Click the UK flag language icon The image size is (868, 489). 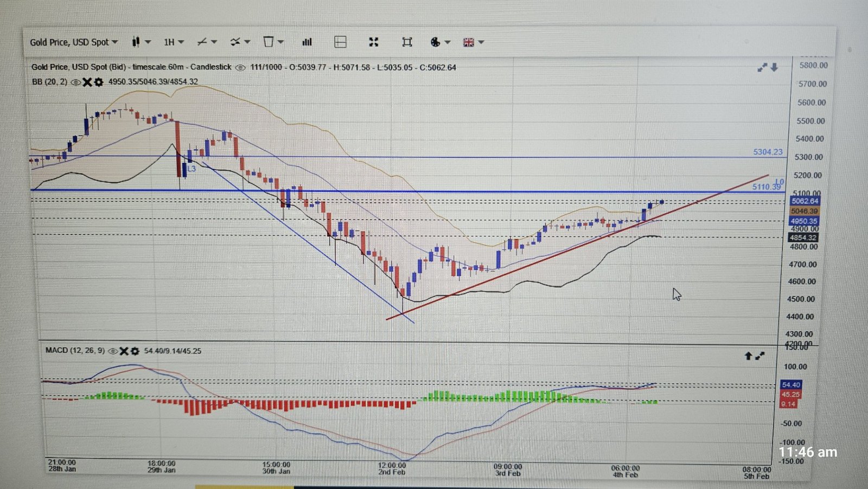pos(469,42)
